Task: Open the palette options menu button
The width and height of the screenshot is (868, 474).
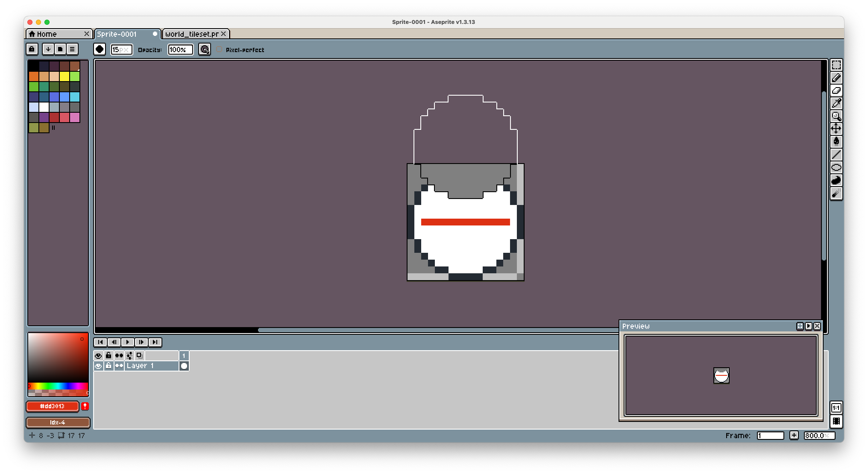Action: pos(72,49)
